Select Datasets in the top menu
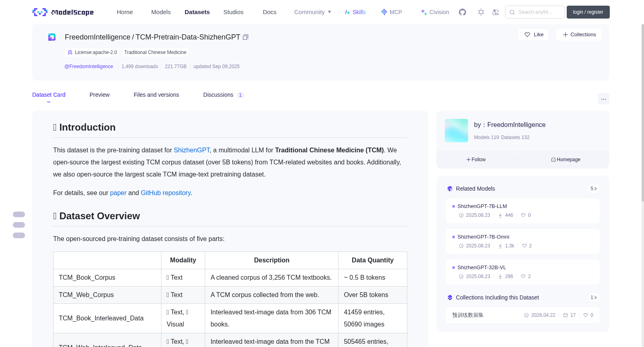 point(197,12)
